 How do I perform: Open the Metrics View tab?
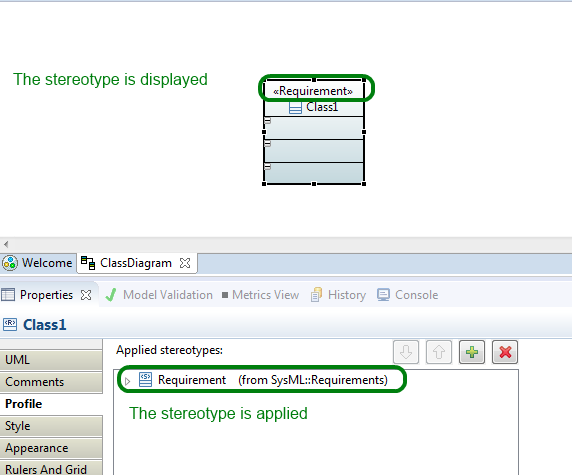pos(260,295)
